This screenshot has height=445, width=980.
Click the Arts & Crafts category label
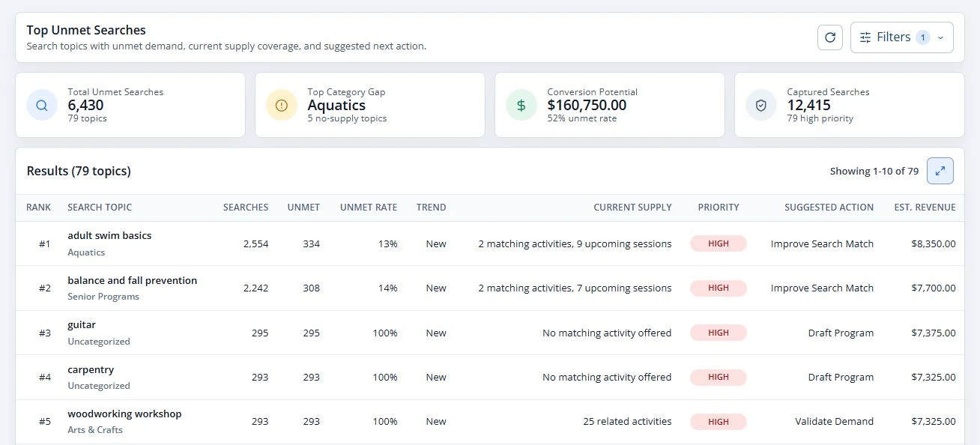pos(95,430)
